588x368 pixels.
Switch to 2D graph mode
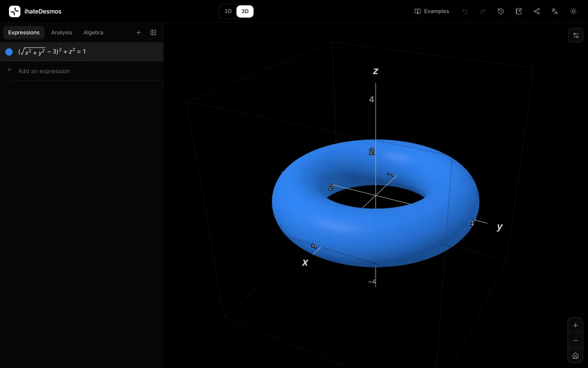click(228, 11)
